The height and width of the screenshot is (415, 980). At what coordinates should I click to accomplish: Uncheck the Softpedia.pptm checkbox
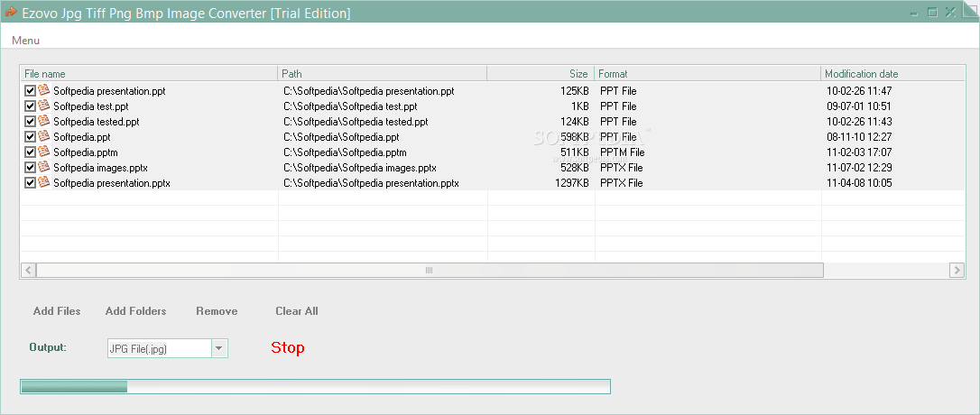(30, 152)
